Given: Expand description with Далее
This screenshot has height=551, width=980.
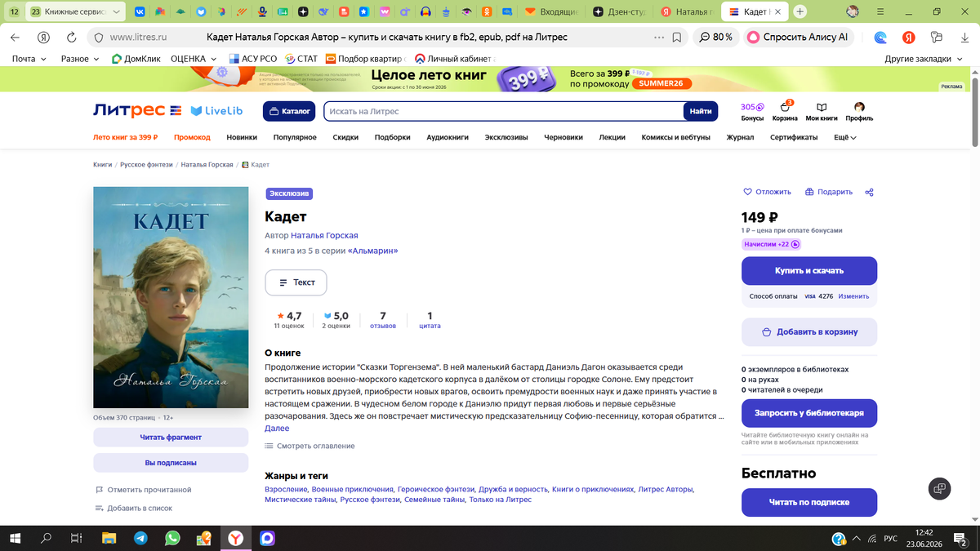Looking at the screenshot, I should click(277, 428).
